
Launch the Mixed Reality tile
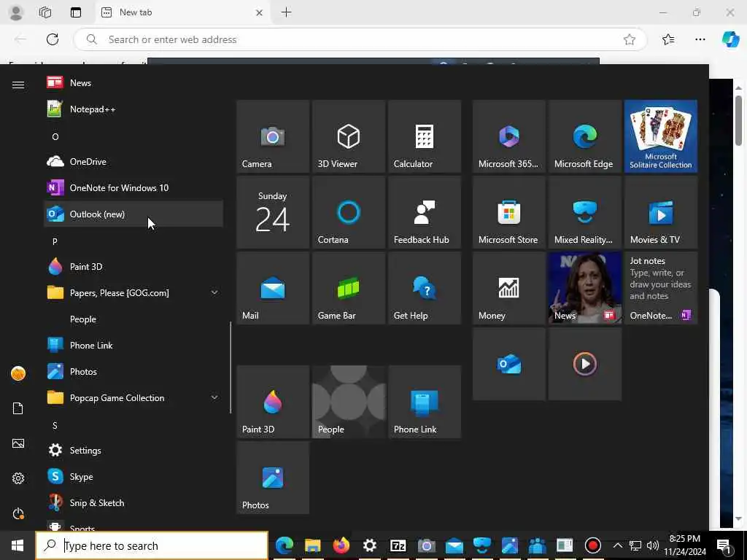[x=585, y=212]
